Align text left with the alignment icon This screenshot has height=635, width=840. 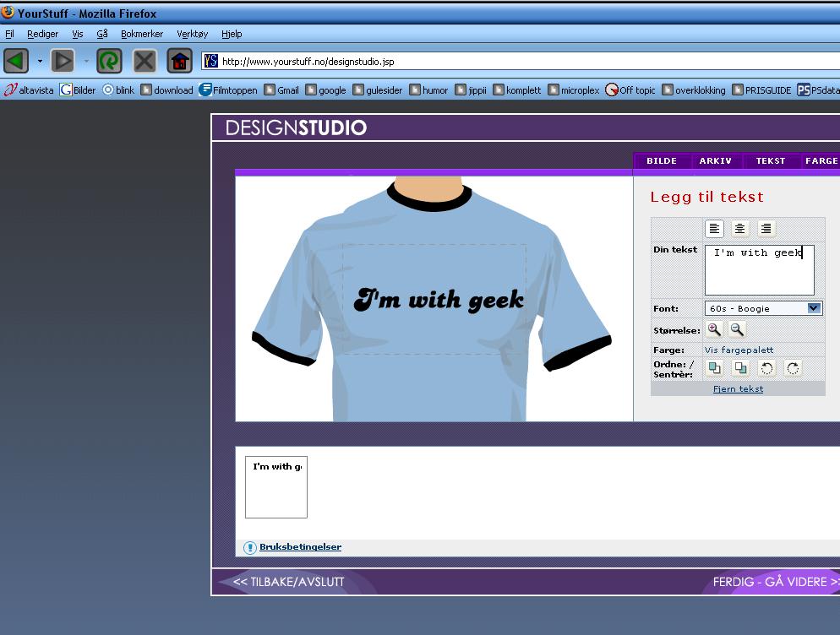[714, 229]
